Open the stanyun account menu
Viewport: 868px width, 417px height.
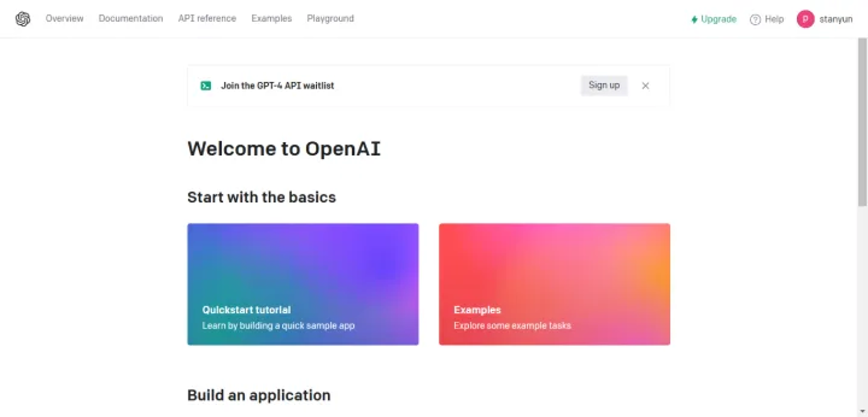(825, 19)
